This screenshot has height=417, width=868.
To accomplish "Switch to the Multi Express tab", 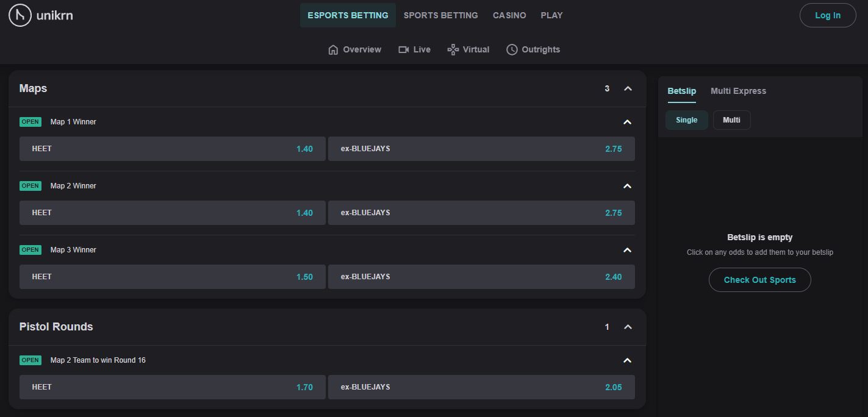I will (x=738, y=91).
